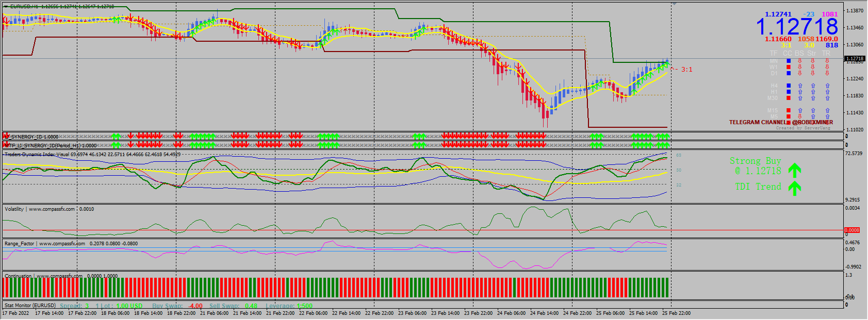Screen dimensions: 868x320
Task: Click the blue 1.12741 value
Action: (x=778, y=14)
